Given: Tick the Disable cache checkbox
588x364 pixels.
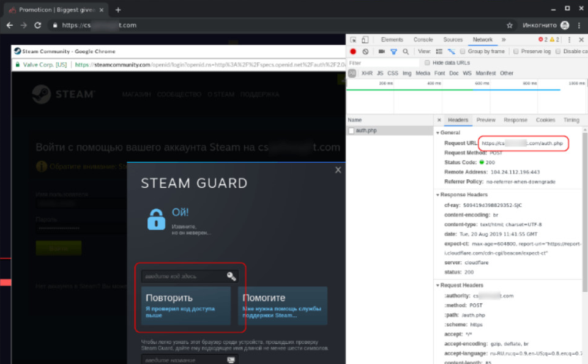Looking at the screenshot, I should coord(558,51).
